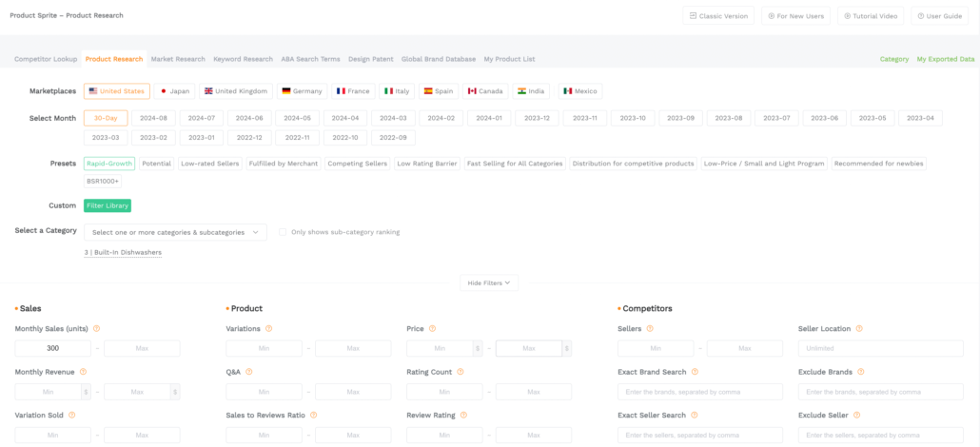Open the For New Users guide
The height and width of the screenshot is (447, 980).
point(795,15)
